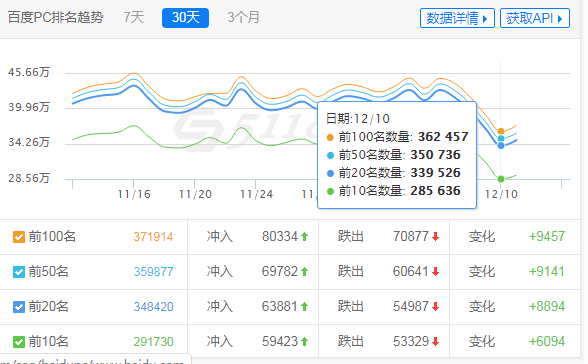Click the light blue value 359877
The width and height of the screenshot is (588, 364).
pos(153,272)
